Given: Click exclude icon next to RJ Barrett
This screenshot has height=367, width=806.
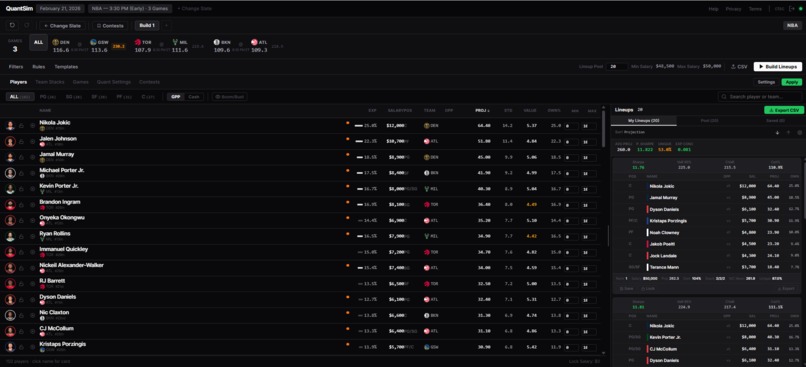Looking at the screenshot, I should click(32, 284).
